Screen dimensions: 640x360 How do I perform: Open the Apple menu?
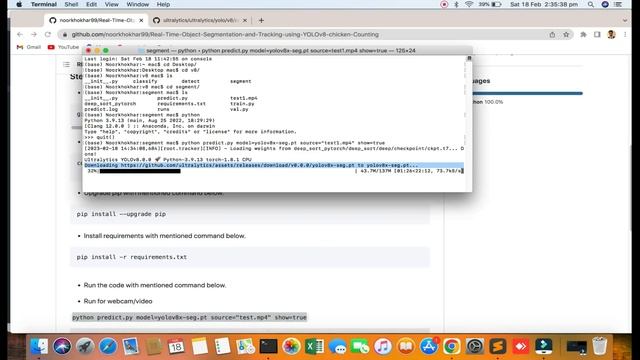(x=19, y=4)
